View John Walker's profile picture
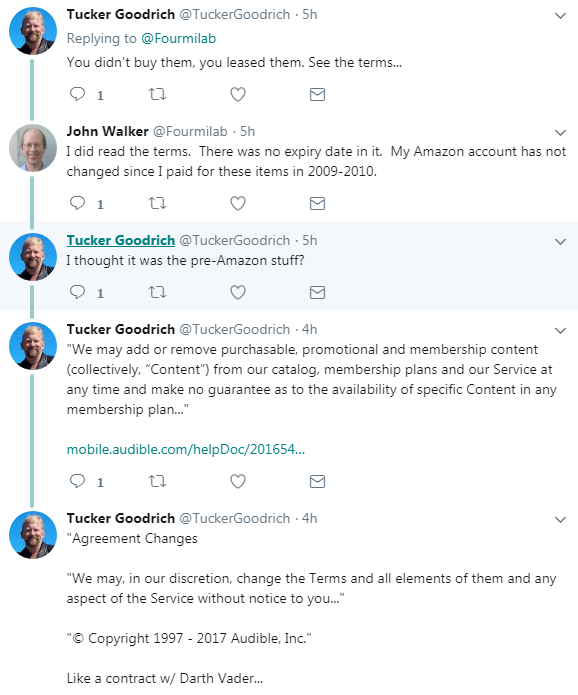Image resolution: width=578 pixels, height=695 pixels. point(33,148)
